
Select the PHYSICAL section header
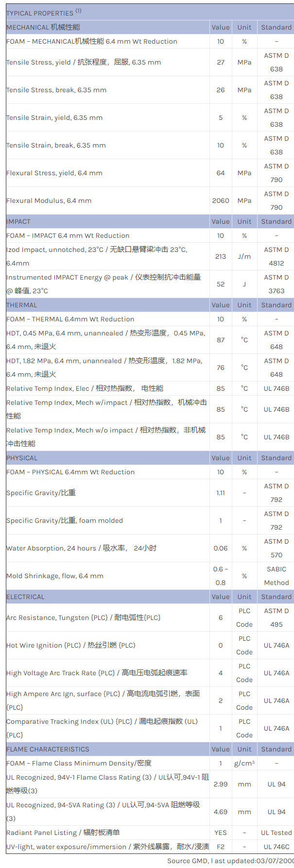pos(22,458)
